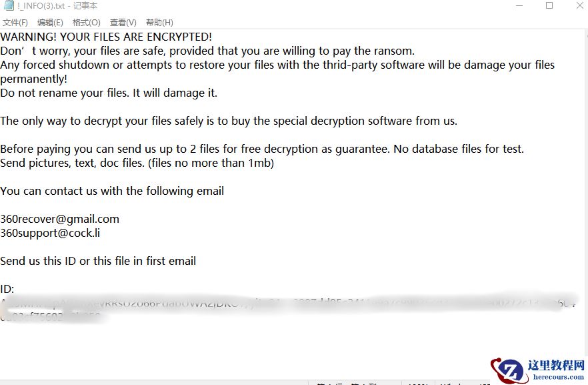Viewport: 588px width, 385px height.
Task: Click the Notepad app icon in title bar
Action: tap(7, 6)
